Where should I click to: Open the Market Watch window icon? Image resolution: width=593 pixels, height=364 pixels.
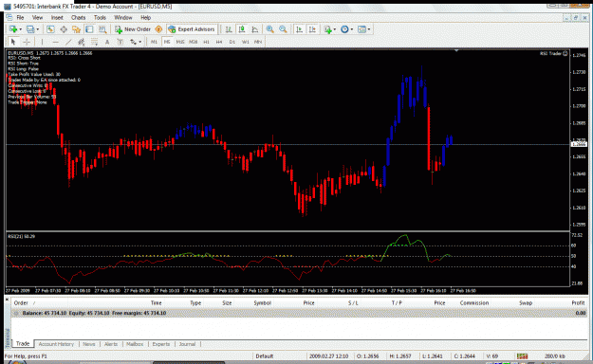pos(50,29)
